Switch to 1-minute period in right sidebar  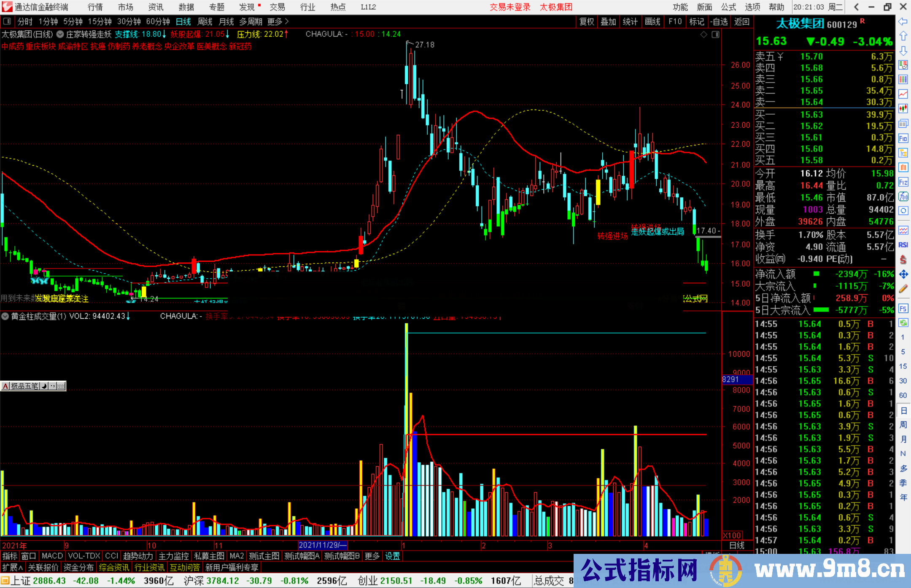tap(903, 337)
